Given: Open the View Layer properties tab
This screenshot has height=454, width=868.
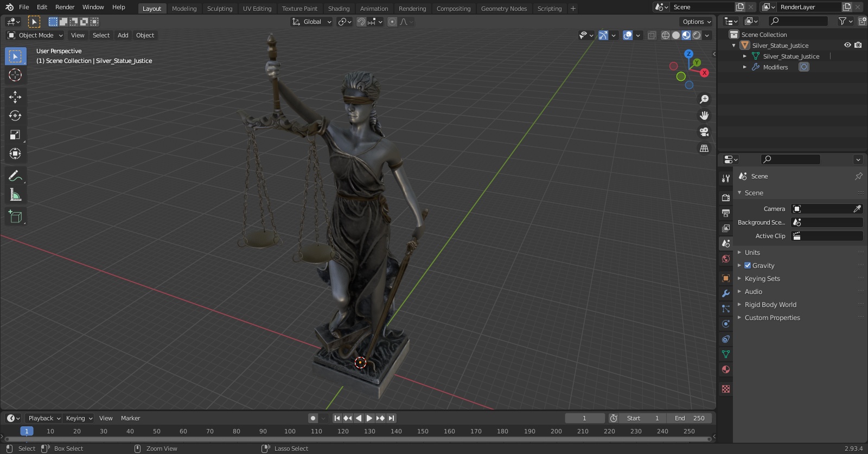Looking at the screenshot, I should (x=726, y=228).
